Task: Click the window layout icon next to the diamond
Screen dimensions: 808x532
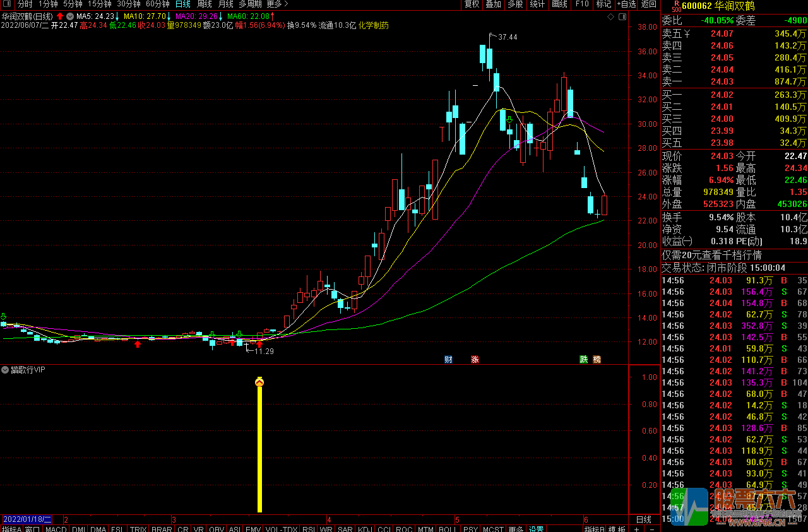Action: [x=621, y=16]
